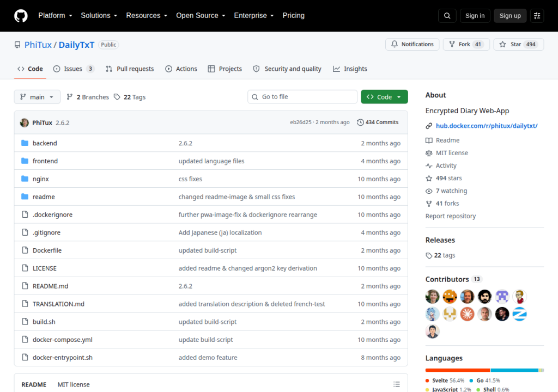Open commit 'Add Japanese (ja) localization'
The width and height of the screenshot is (558, 392).
pyautogui.click(x=220, y=232)
